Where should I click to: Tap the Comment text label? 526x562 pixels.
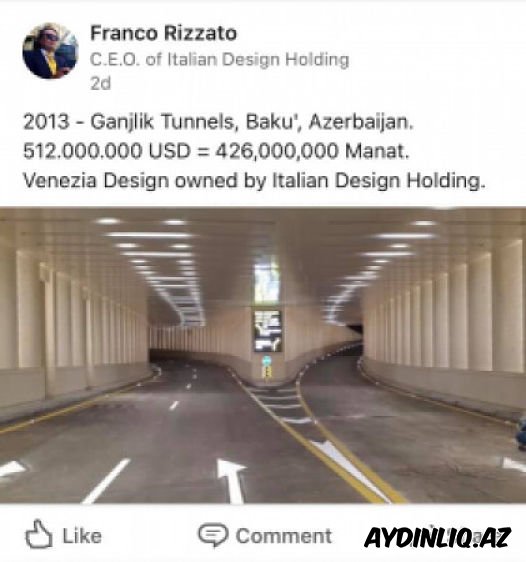(284, 536)
